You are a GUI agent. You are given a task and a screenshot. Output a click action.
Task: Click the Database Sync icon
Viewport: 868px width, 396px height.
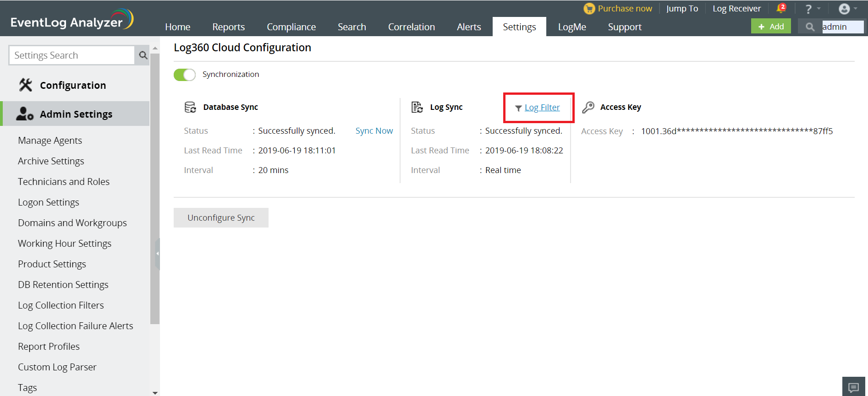[190, 107]
